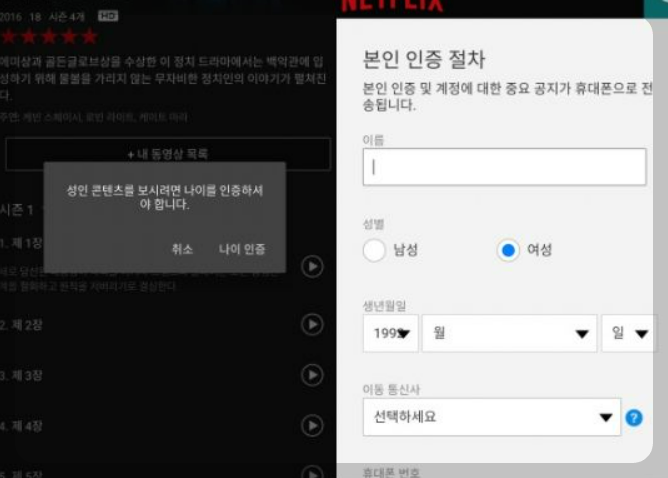Click the fifth red rating star
Image resolution: width=668 pixels, height=478 pixels.
pos(89,37)
